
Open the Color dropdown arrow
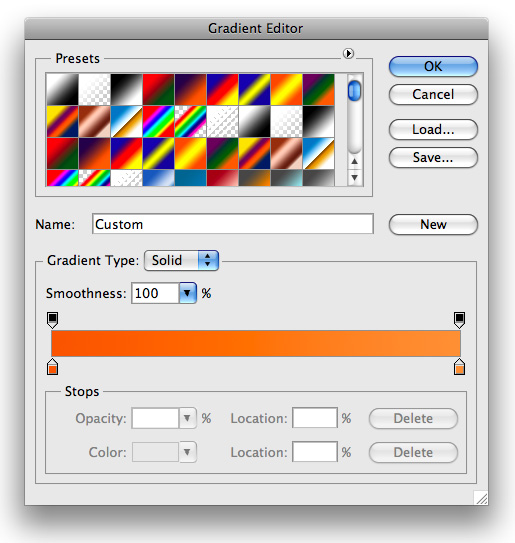pos(188,452)
